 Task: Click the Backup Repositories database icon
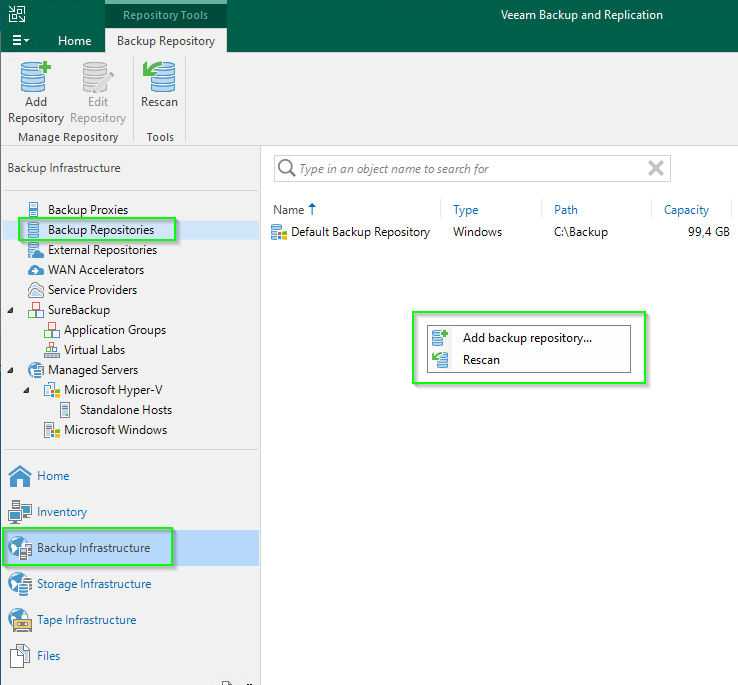pyautogui.click(x=33, y=230)
